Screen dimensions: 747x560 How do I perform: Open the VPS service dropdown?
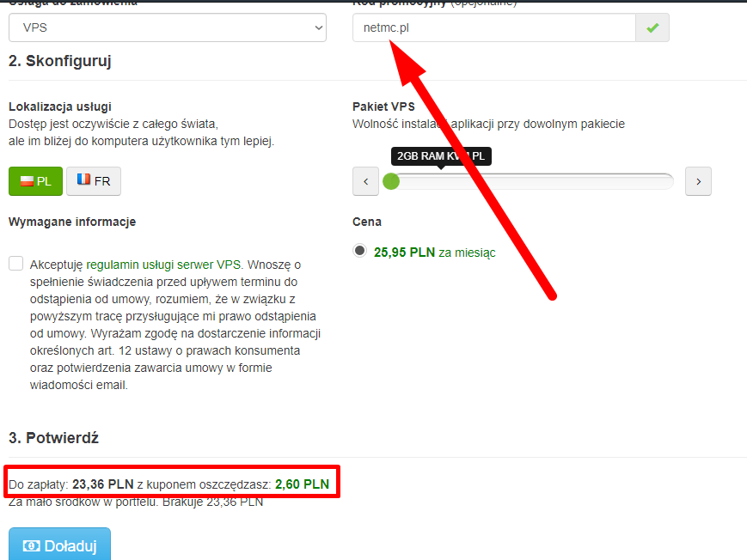point(168,27)
